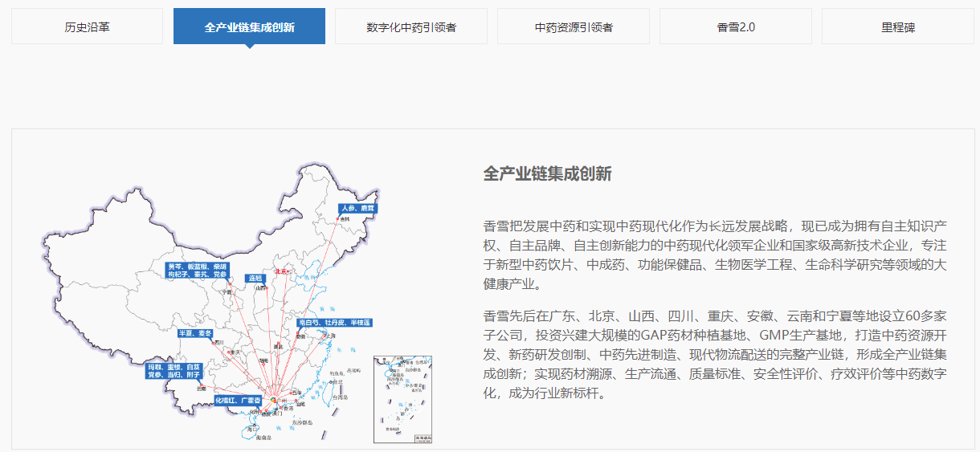
Task: Click the 化橘红、广藿香 map label
Action: click(x=239, y=399)
